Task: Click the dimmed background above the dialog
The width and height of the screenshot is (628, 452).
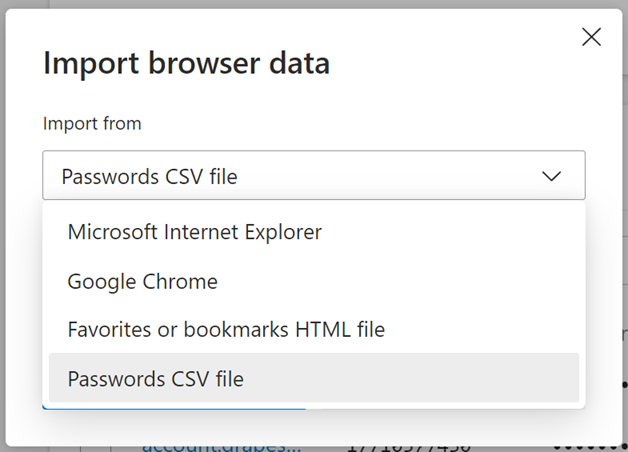Action: coord(300,4)
